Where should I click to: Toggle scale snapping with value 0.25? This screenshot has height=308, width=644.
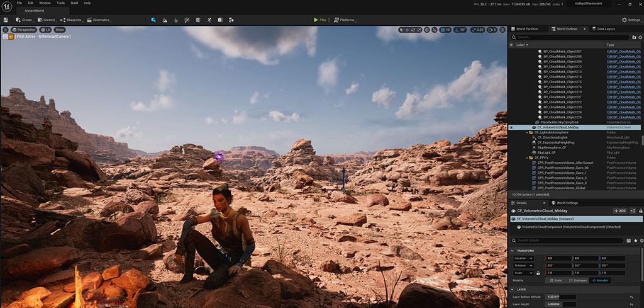coord(477,30)
